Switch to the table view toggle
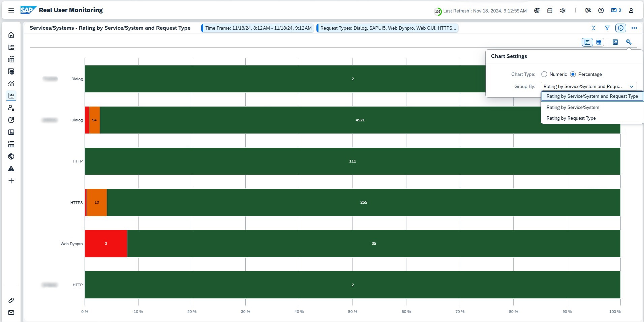 click(599, 42)
